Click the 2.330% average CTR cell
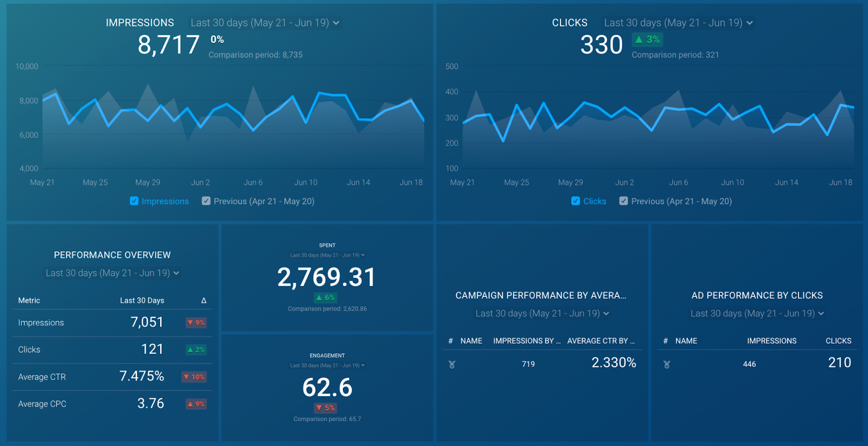The width and height of the screenshot is (868, 446). click(x=614, y=363)
